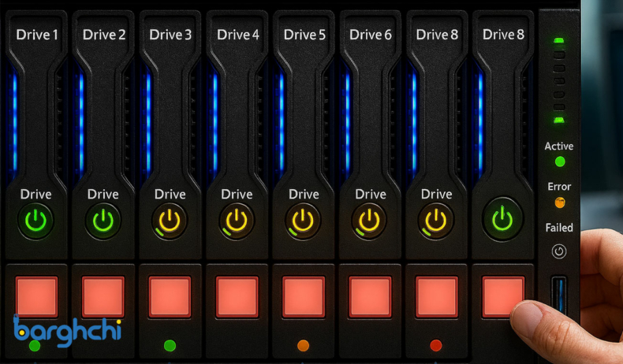This screenshot has height=364, width=623.
Task: Toggle the yellow power icon on Drive 4
Action: tap(237, 221)
